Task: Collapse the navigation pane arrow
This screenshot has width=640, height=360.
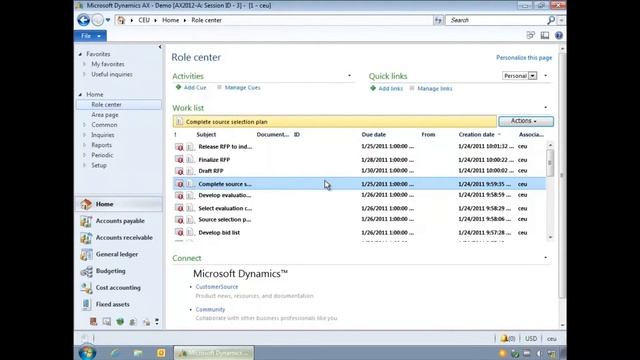Action: tap(160, 47)
